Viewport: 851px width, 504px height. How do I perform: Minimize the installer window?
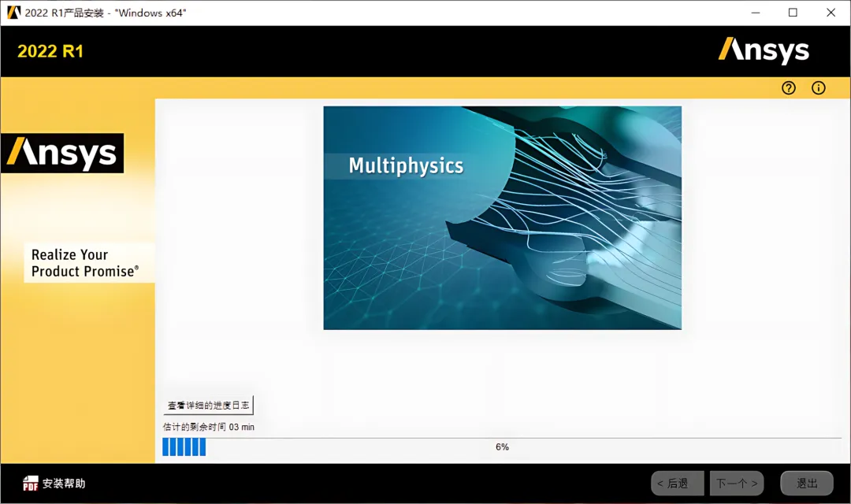tap(756, 13)
